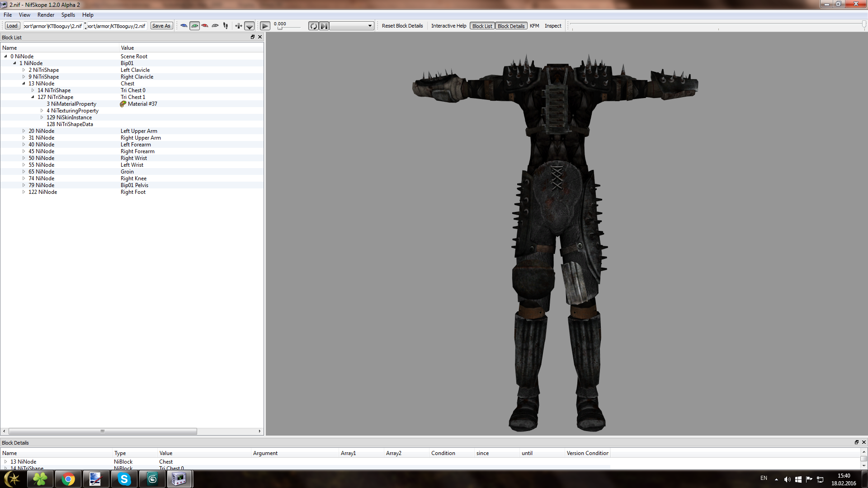The image size is (868, 488).
Task: Toggle the animation loop button
Action: (x=313, y=26)
